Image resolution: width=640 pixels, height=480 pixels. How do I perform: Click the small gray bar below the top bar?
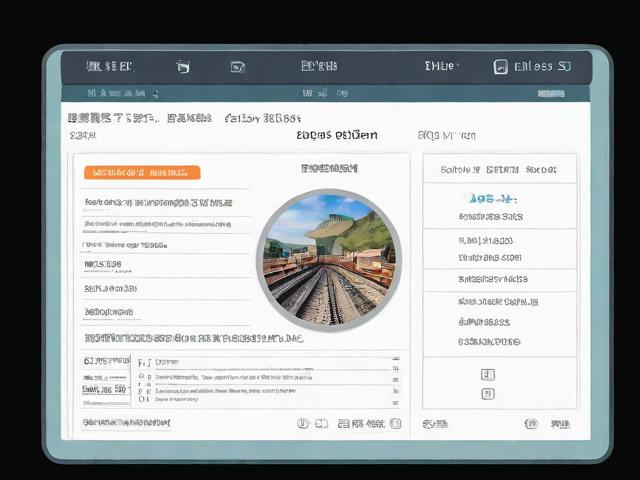pyautogui.click(x=551, y=93)
